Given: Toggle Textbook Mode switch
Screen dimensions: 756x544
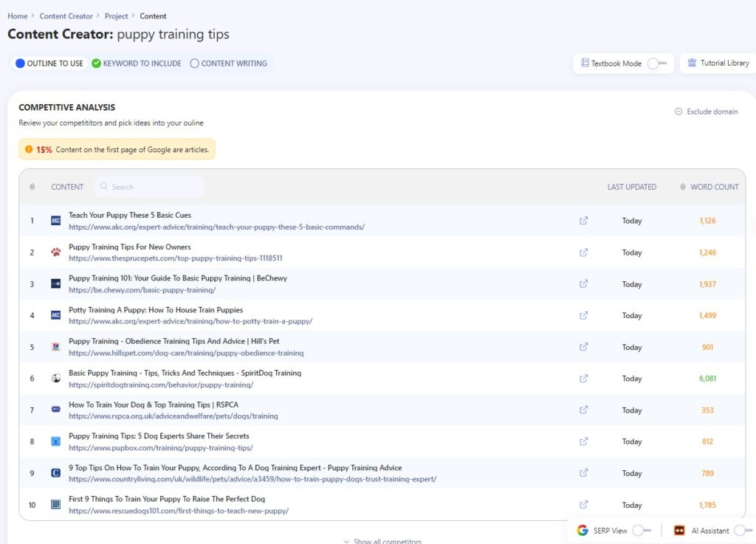Looking at the screenshot, I should [x=656, y=63].
